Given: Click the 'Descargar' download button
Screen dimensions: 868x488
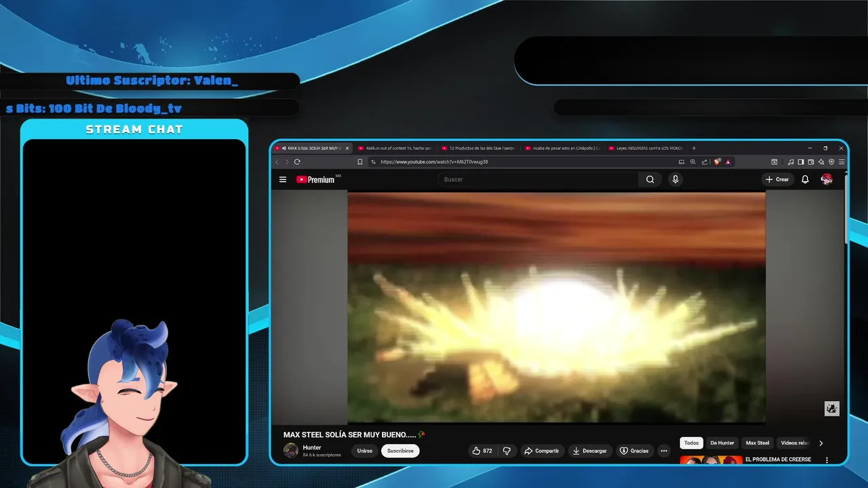Looking at the screenshot, I should 589,451.
